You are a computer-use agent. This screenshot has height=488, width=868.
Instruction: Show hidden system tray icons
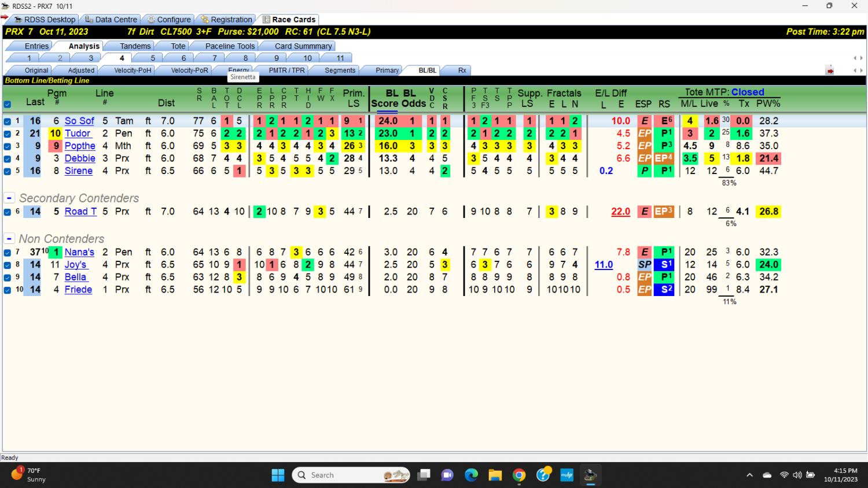[x=749, y=475]
